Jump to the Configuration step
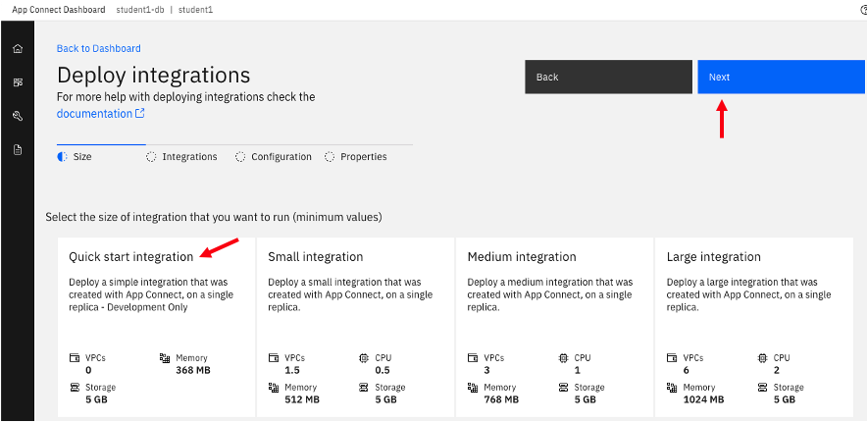Viewport: 868px width, 423px height. [x=274, y=157]
